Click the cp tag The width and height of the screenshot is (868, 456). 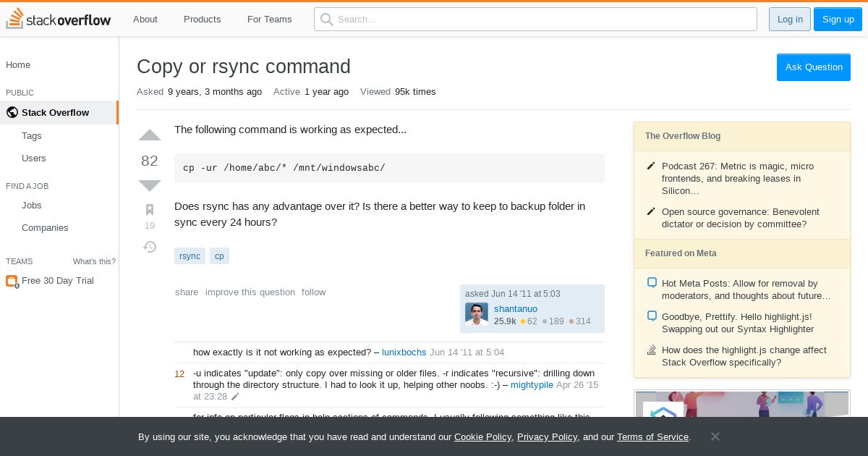pos(219,256)
